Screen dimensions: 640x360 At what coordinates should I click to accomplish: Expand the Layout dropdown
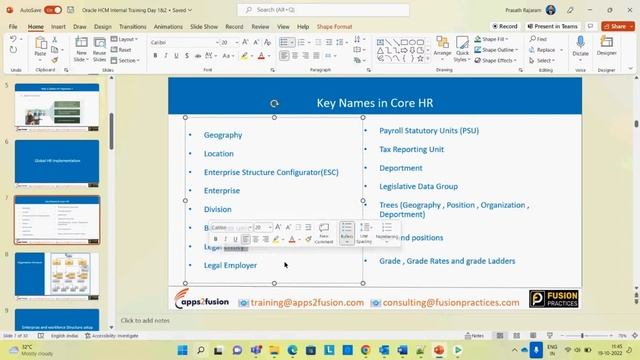click(125, 39)
